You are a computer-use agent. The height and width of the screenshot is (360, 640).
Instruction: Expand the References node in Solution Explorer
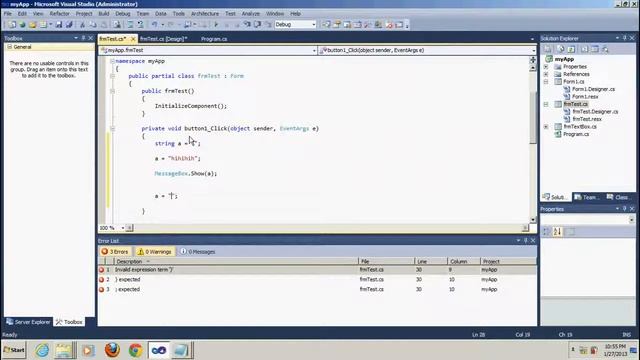point(546,74)
